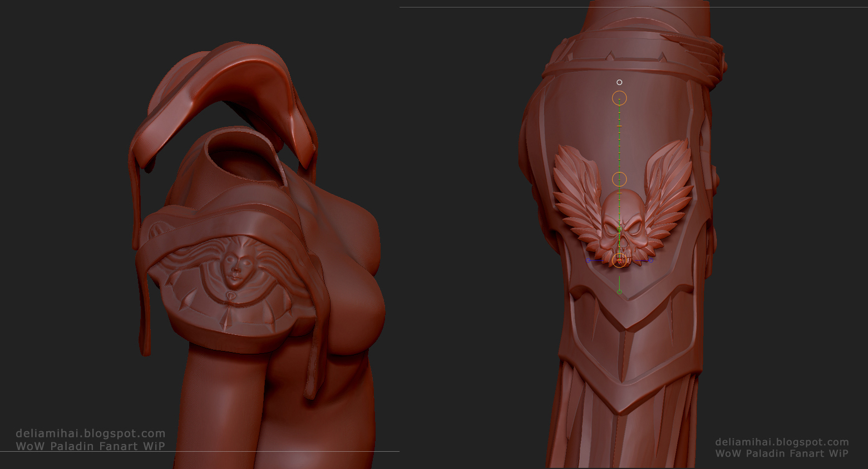Click the small white circle above the transpose line
868x469 pixels.
click(619, 82)
